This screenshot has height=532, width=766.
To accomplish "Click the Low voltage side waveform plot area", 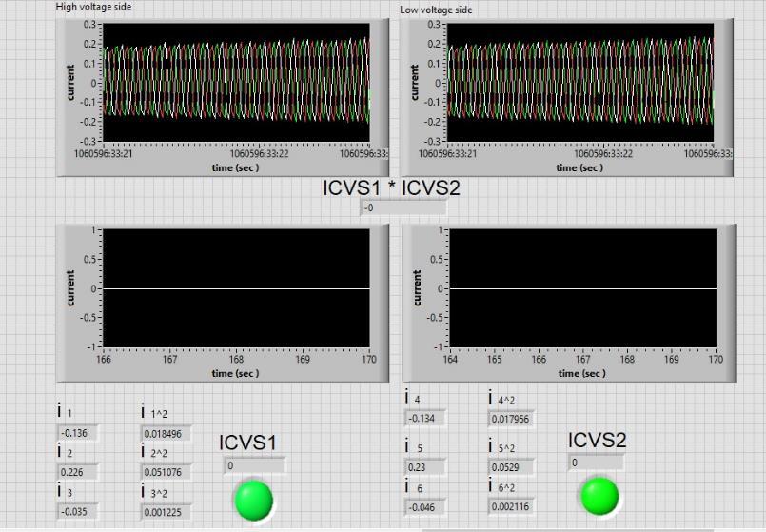I will click(x=580, y=83).
